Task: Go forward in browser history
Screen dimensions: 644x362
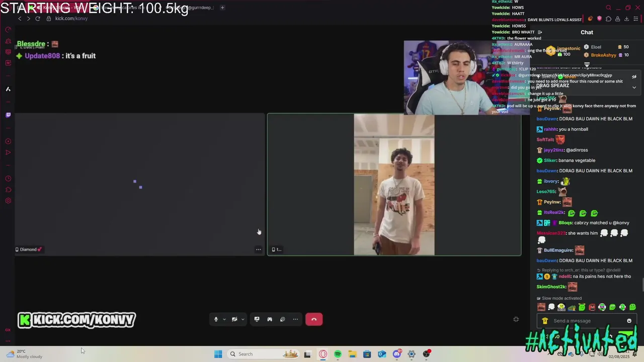Action: 28,19
